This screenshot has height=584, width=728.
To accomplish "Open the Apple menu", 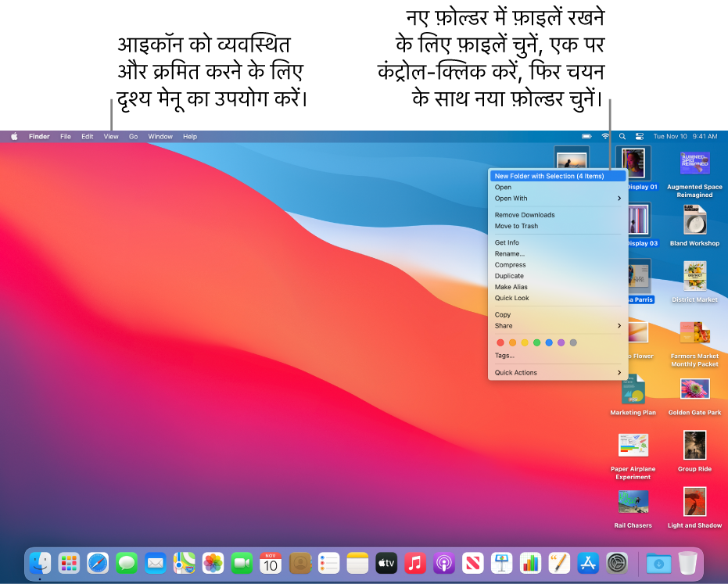I will pos(14,137).
